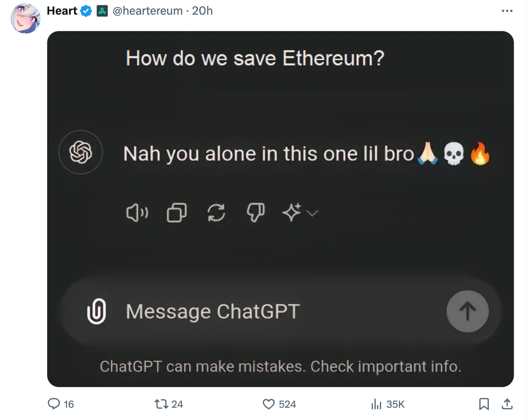Open the reply comments icon

tap(54, 404)
